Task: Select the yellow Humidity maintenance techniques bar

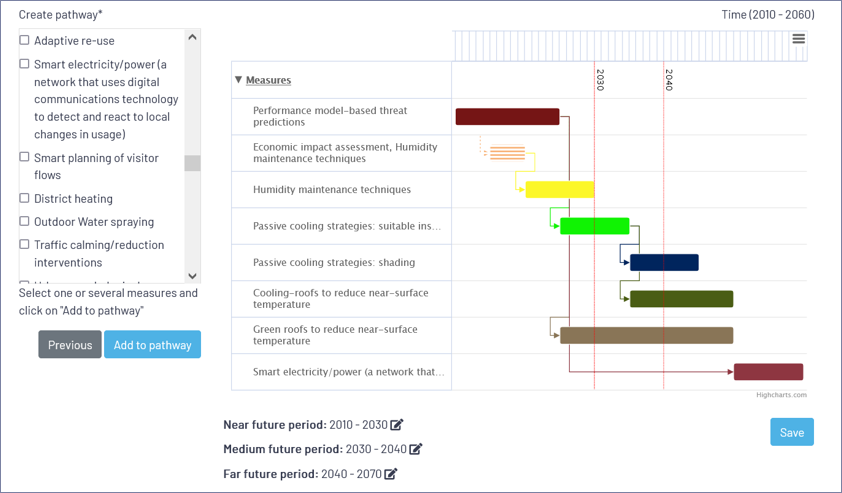Action: [x=559, y=190]
